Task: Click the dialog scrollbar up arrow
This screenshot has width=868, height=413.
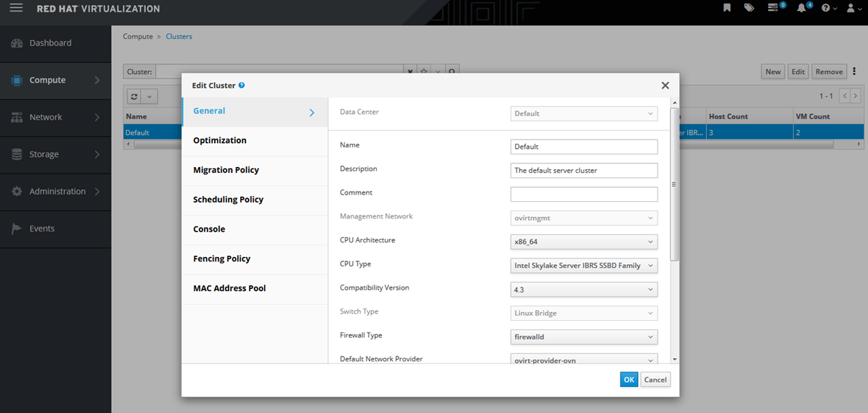Action: click(674, 102)
